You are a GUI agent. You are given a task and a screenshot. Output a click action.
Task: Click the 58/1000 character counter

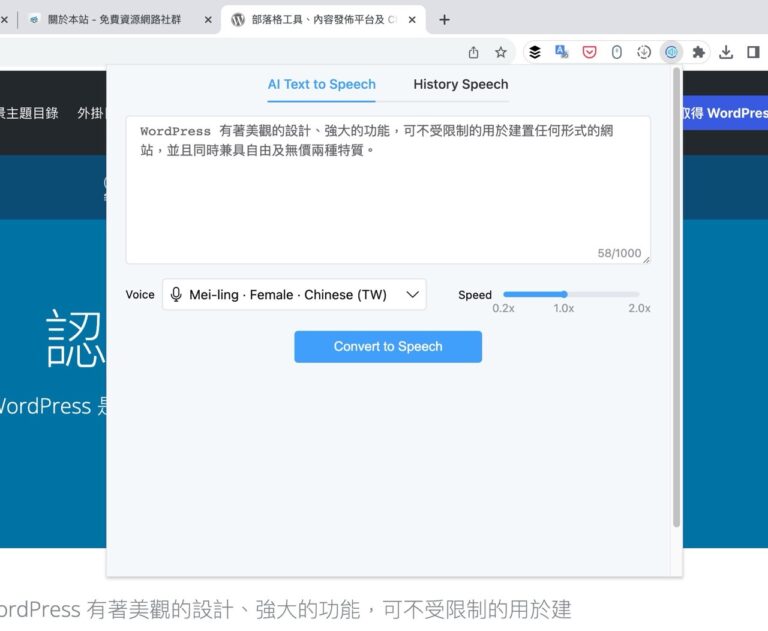click(x=619, y=253)
